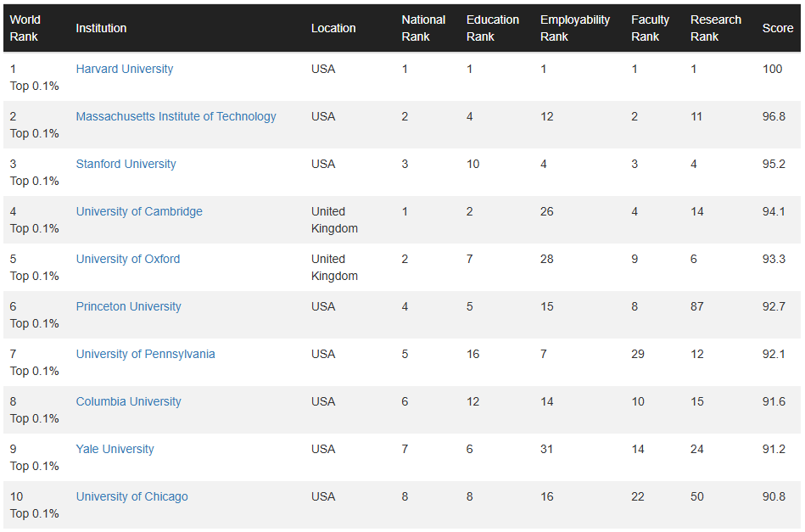Viewport: 805px width, 532px height.
Task: Click the Location column header
Action: tap(333, 28)
